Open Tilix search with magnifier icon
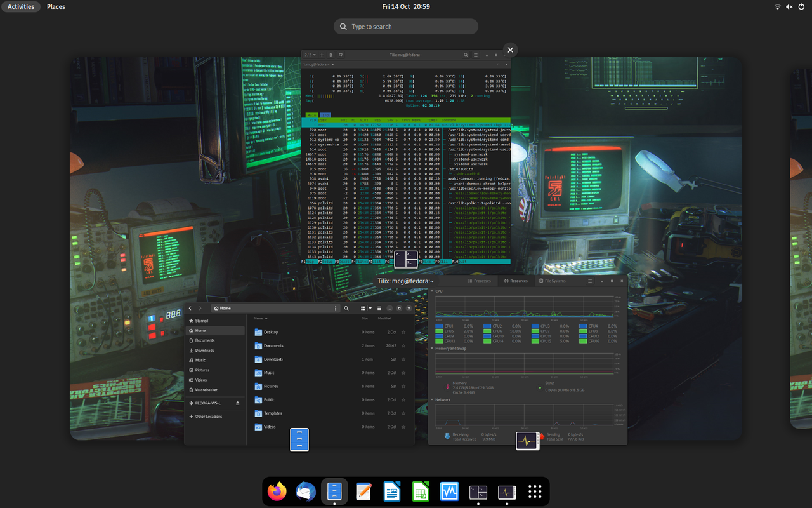 pyautogui.click(x=466, y=55)
